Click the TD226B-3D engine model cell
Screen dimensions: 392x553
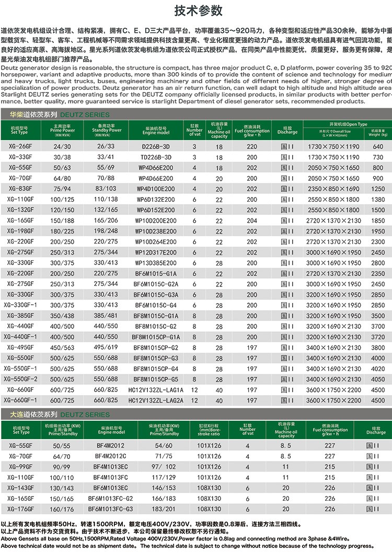156,157
